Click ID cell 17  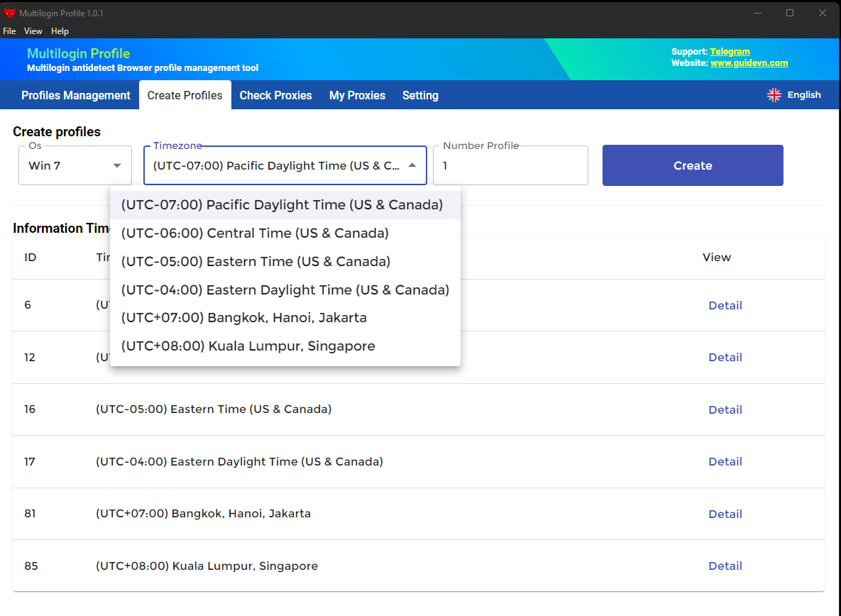coord(30,461)
